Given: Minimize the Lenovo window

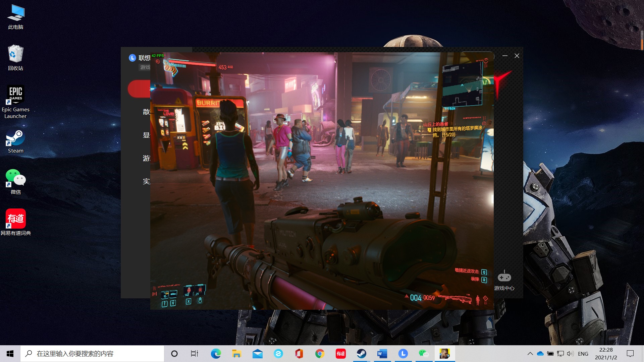Looking at the screenshot, I should (x=505, y=56).
